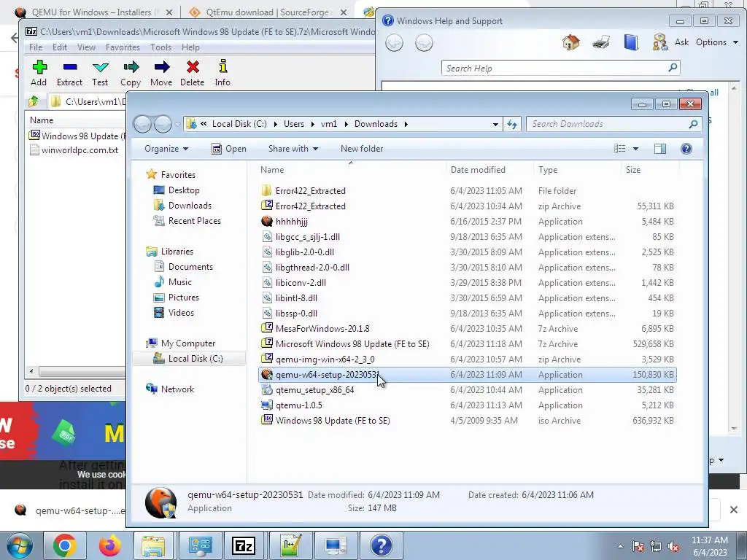Click the Explorer back arrow button

(142, 124)
